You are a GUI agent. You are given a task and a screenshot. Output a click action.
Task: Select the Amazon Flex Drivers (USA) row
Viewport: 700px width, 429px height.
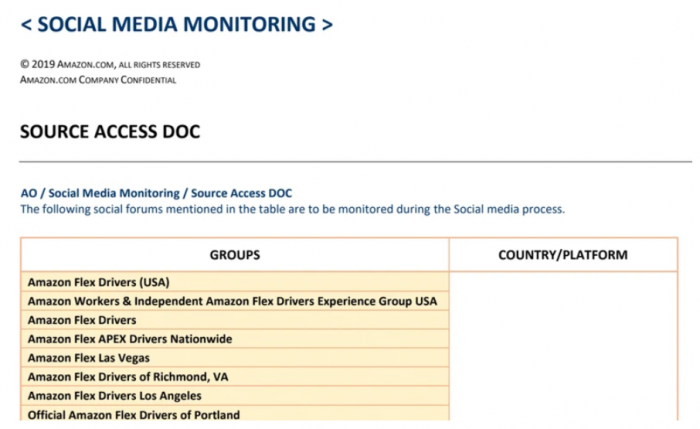(99, 282)
